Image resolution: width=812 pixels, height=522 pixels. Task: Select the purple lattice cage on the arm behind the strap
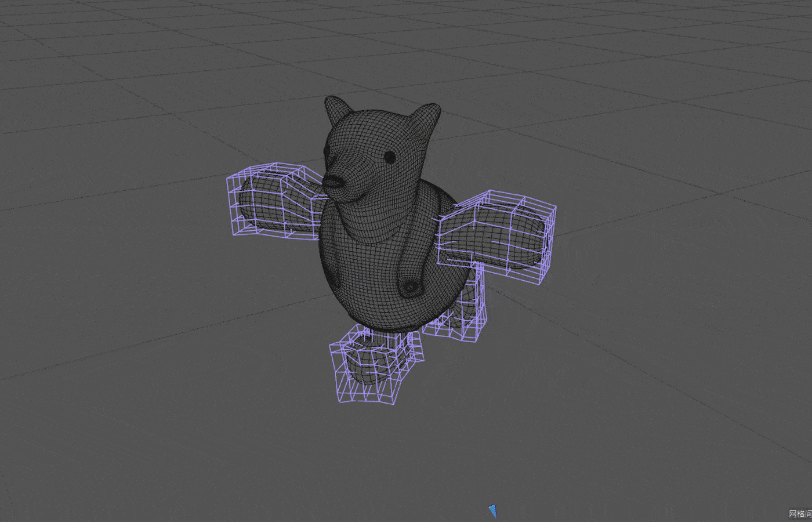point(496,236)
